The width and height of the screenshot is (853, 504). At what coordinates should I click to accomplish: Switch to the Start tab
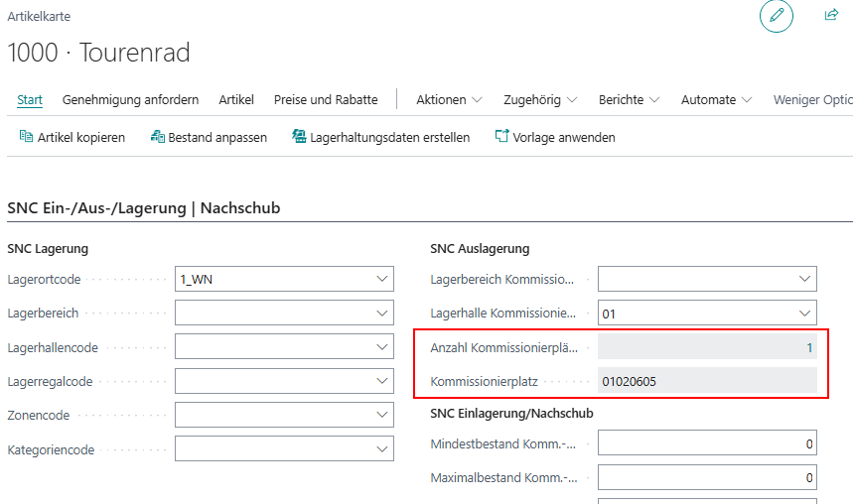point(30,100)
